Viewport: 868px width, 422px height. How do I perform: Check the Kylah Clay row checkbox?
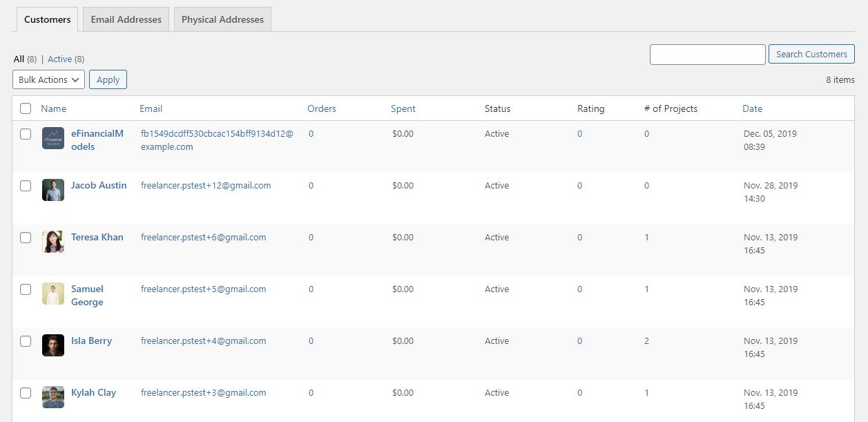click(26, 393)
